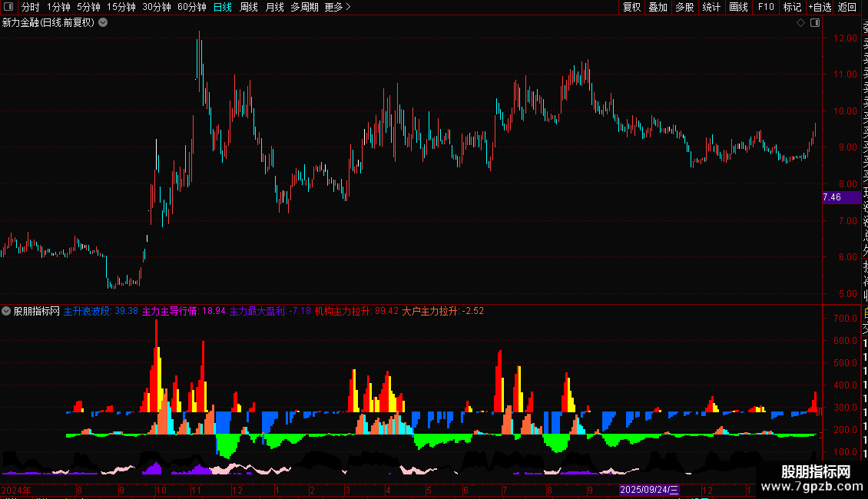
Task: Toggle the 标记 marker option
Action: tap(792, 7)
